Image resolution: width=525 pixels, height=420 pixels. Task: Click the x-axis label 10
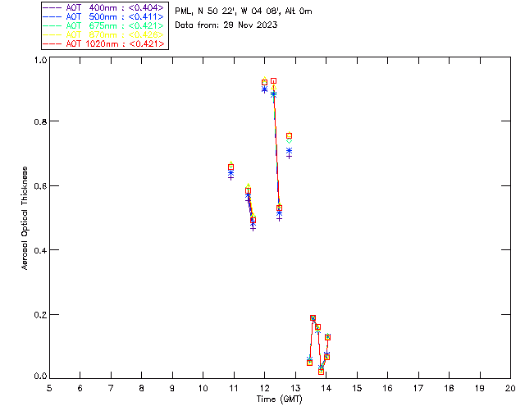203,388
